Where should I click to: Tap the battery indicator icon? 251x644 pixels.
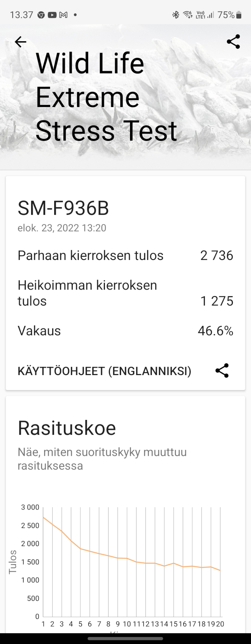(x=239, y=15)
